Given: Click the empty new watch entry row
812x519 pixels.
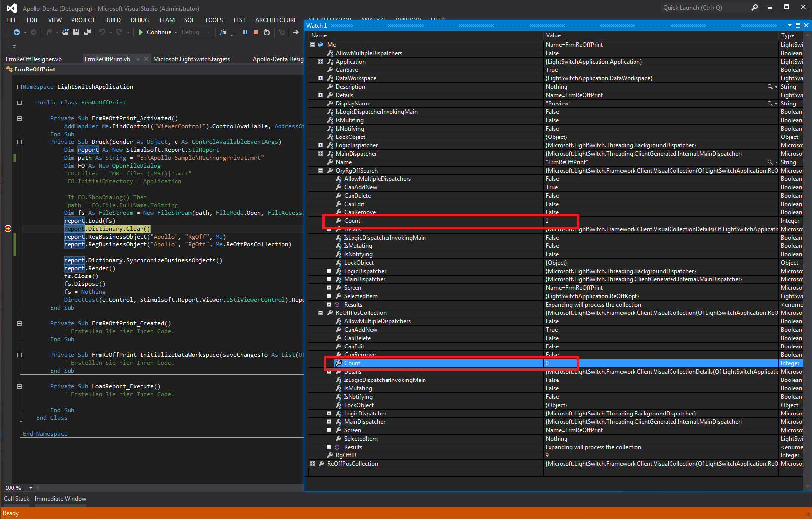Looking at the screenshot, I should [556, 472].
